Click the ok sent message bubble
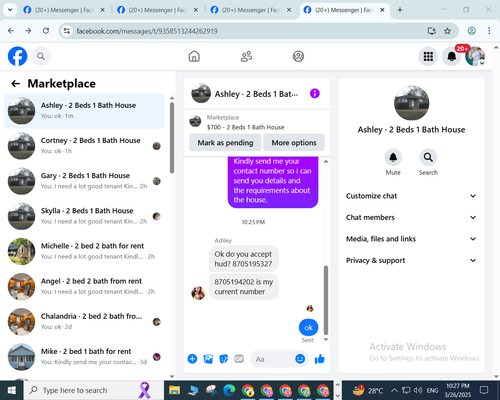 pos(308,327)
